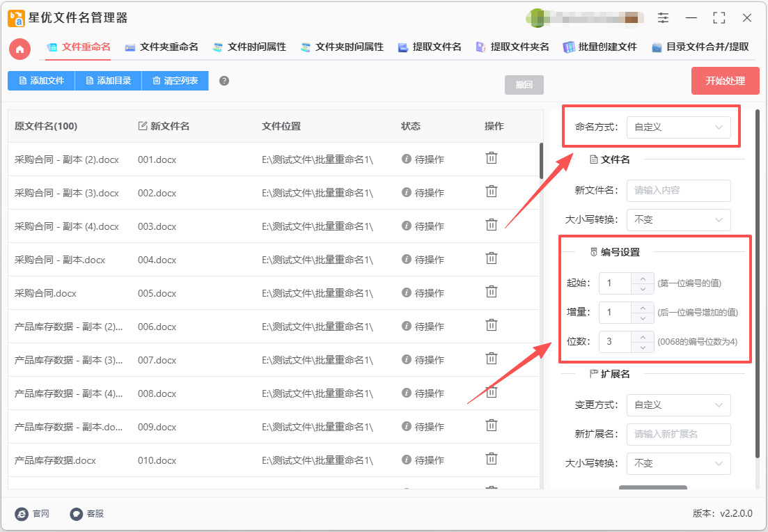Go to 提取文件名 tab
The height and width of the screenshot is (532, 768).
tap(430, 47)
